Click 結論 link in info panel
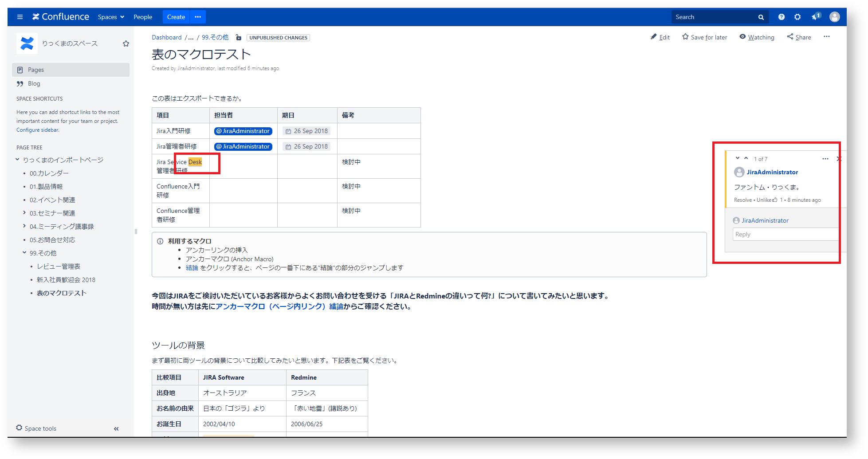Viewport: 868px width, 459px height. point(192,268)
